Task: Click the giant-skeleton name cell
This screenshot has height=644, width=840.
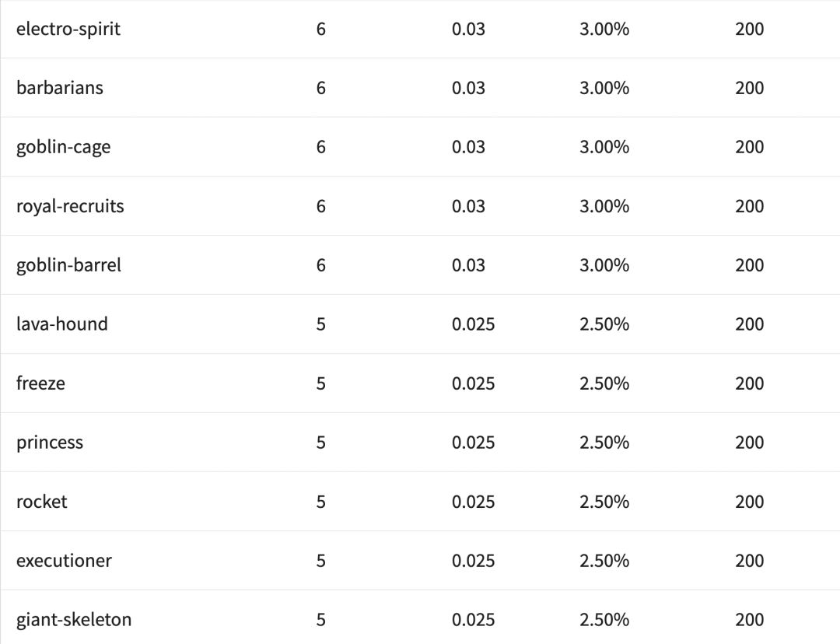Action: [74, 620]
